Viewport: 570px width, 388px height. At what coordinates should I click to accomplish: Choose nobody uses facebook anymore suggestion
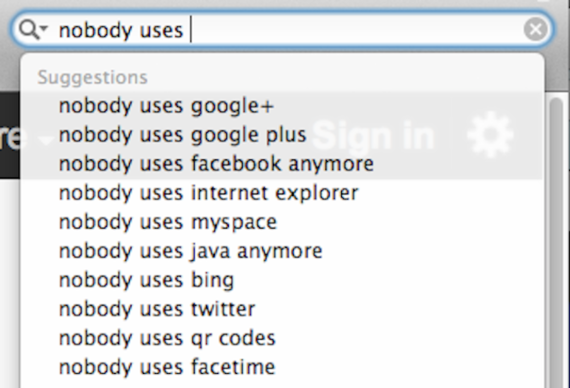[x=282, y=164]
